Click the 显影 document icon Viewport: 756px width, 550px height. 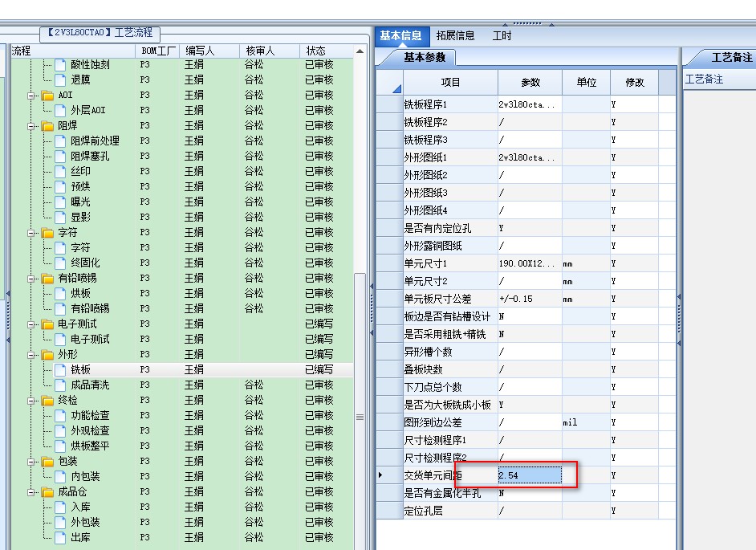(60, 217)
